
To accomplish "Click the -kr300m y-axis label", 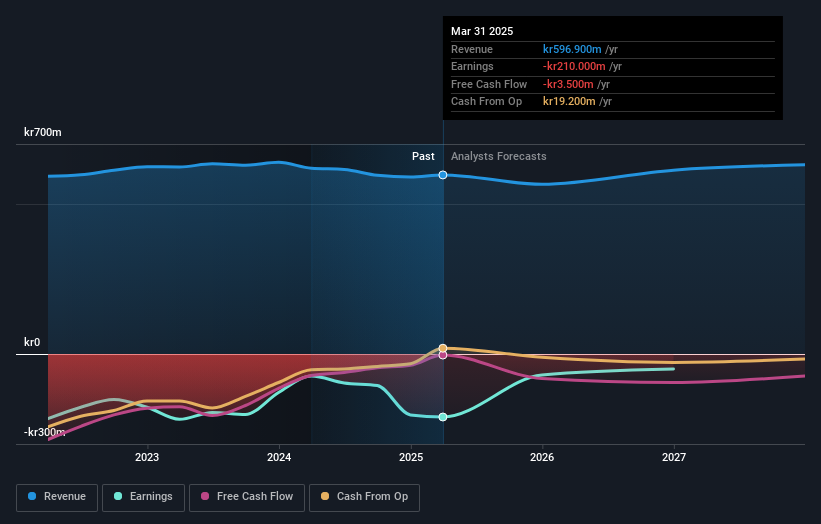I will coord(45,432).
